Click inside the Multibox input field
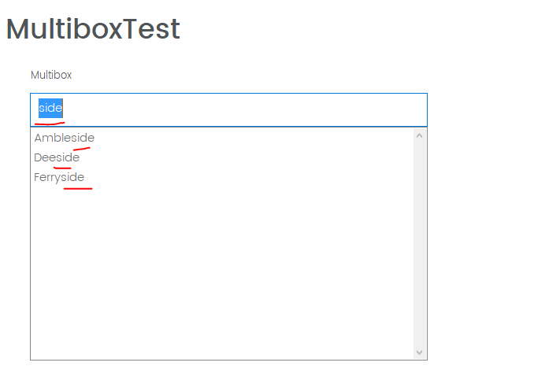The height and width of the screenshot is (392, 534). [228, 109]
